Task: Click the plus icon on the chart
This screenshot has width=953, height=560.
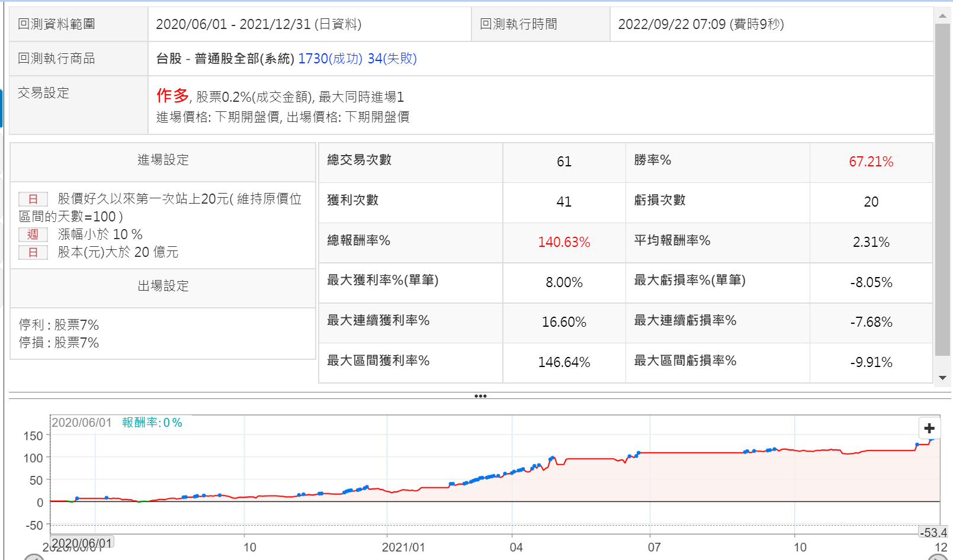Action: 929,428
